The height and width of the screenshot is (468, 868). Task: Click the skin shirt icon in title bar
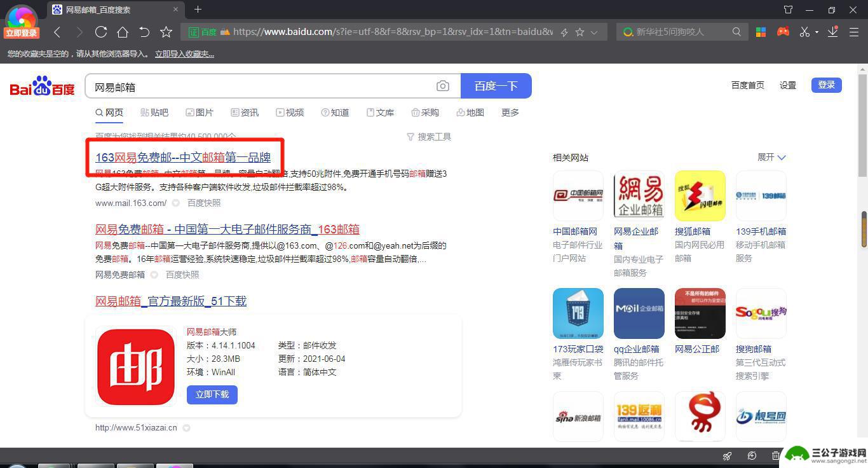click(x=789, y=10)
